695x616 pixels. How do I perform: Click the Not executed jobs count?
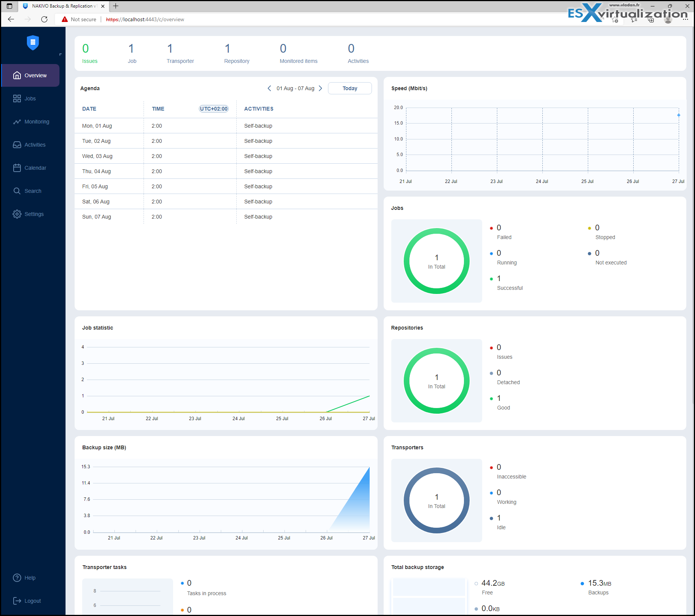pos(597,253)
